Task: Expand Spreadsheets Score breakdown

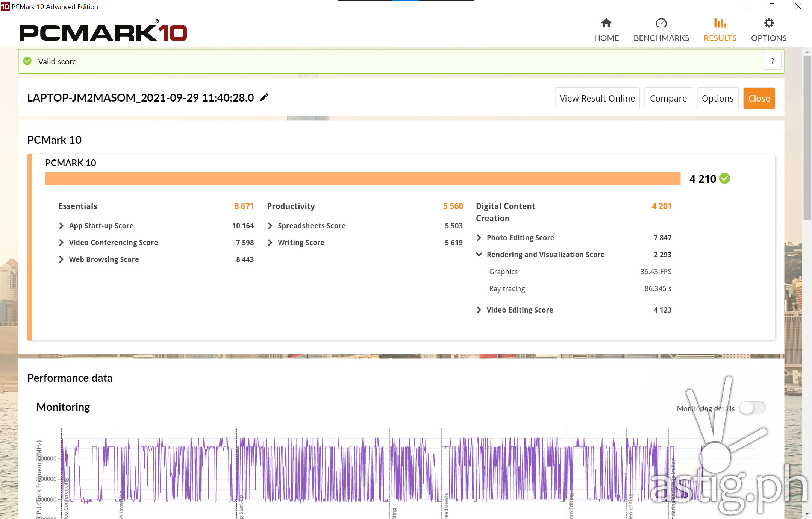Action: click(x=270, y=226)
